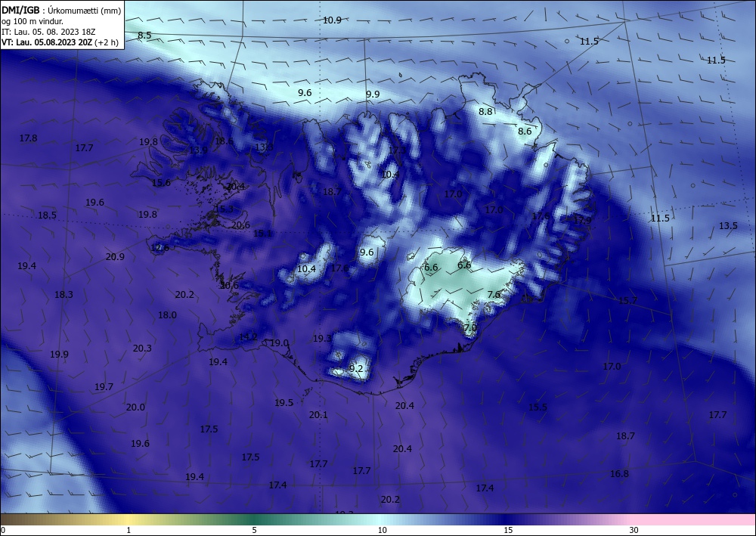Click the 17.3 value in north Iceland
Screen dimensions: 756x536
(x=397, y=150)
